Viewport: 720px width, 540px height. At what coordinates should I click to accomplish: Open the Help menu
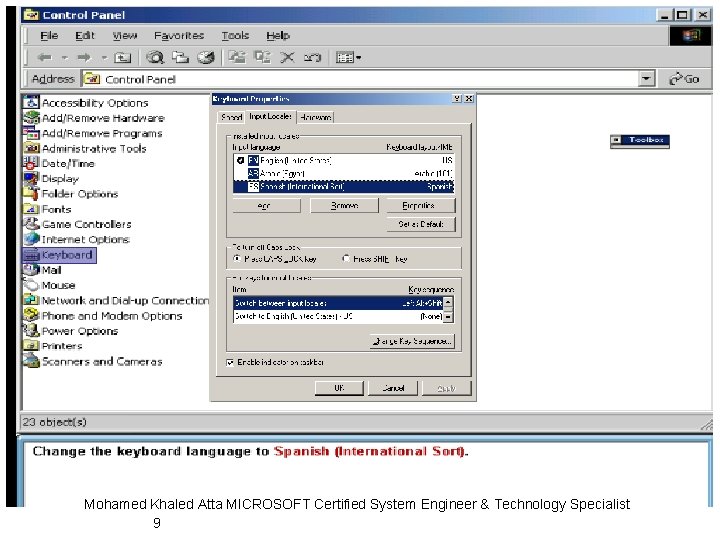(278, 35)
